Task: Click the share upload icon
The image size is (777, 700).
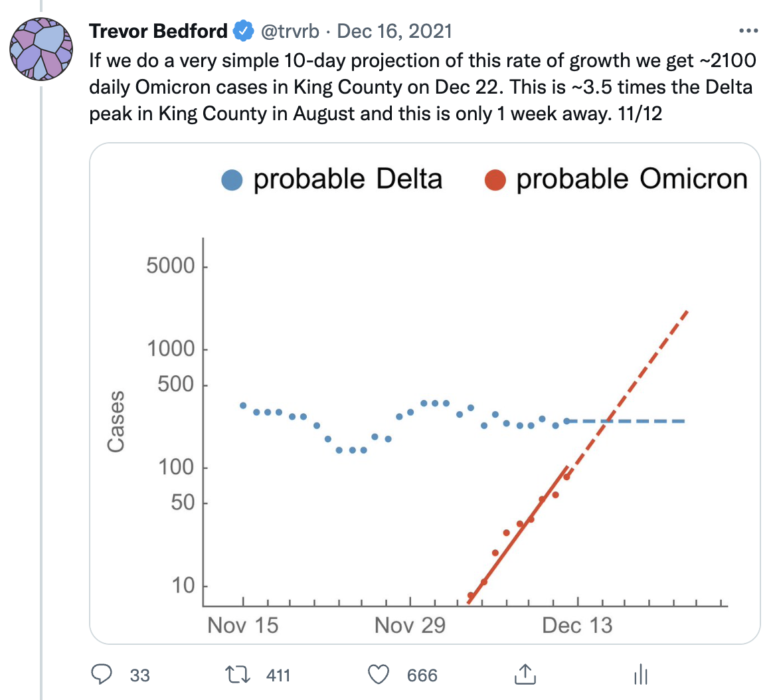Action: pos(525,673)
